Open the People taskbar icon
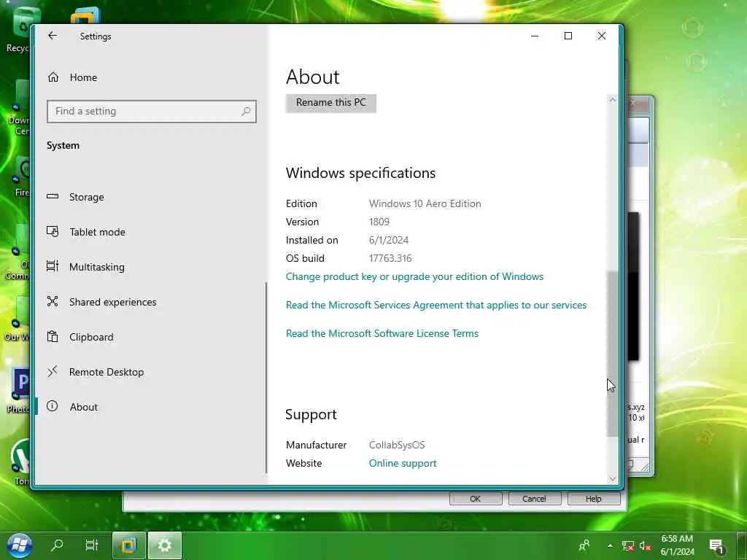Image resolution: width=747 pixels, height=560 pixels. (584, 545)
